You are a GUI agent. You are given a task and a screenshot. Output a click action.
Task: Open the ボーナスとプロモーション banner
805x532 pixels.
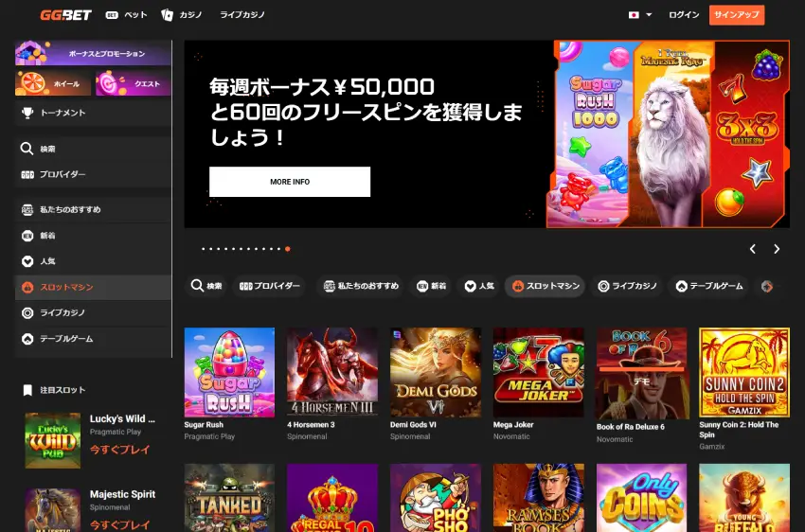(93, 53)
